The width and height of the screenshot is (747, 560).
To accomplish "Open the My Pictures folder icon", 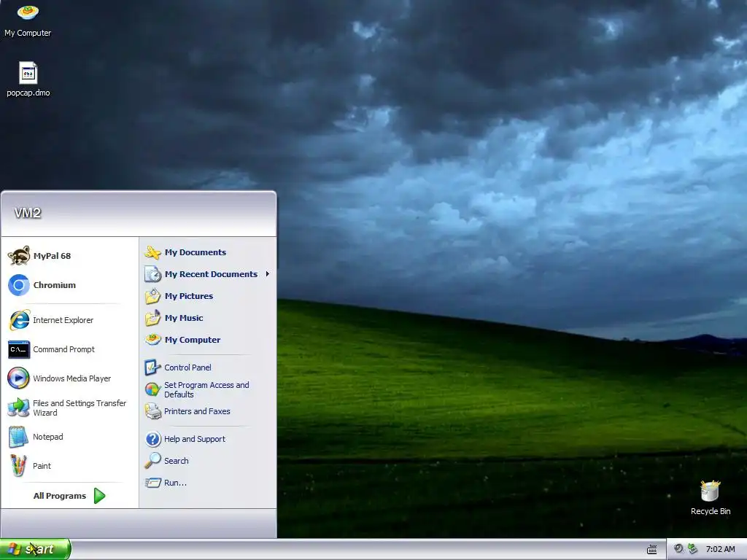I will (x=153, y=296).
